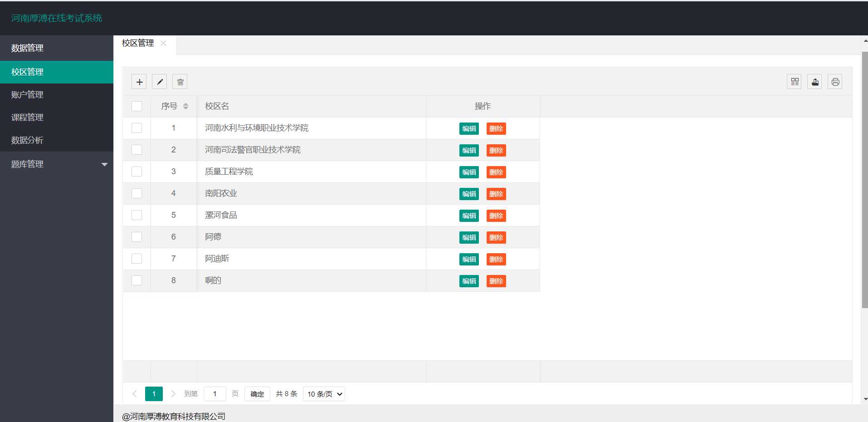The height and width of the screenshot is (422, 868).
Task: Check the row for 啊的
Action: [137, 280]
